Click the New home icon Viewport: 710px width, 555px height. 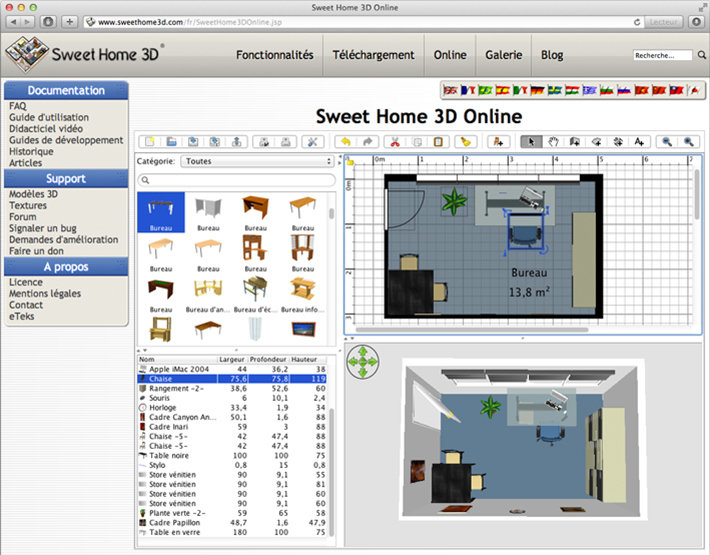tap(148, 142)
